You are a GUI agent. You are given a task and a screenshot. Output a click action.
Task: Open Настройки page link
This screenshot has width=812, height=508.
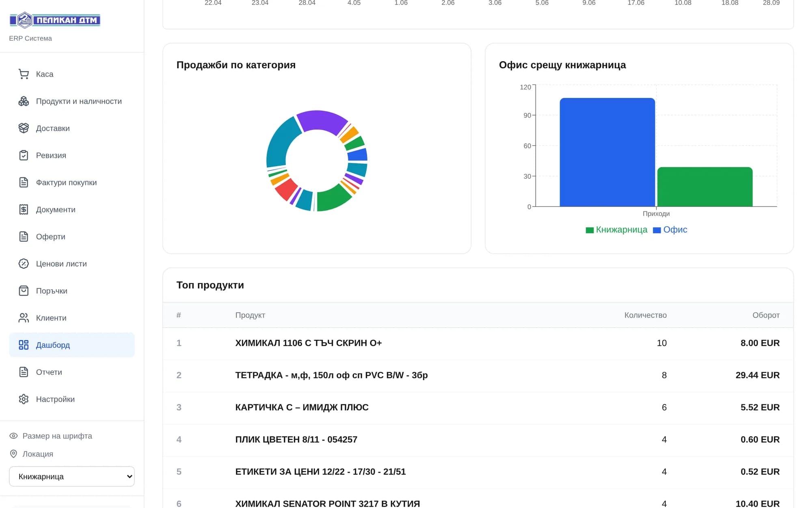click(x=72, y=399)
